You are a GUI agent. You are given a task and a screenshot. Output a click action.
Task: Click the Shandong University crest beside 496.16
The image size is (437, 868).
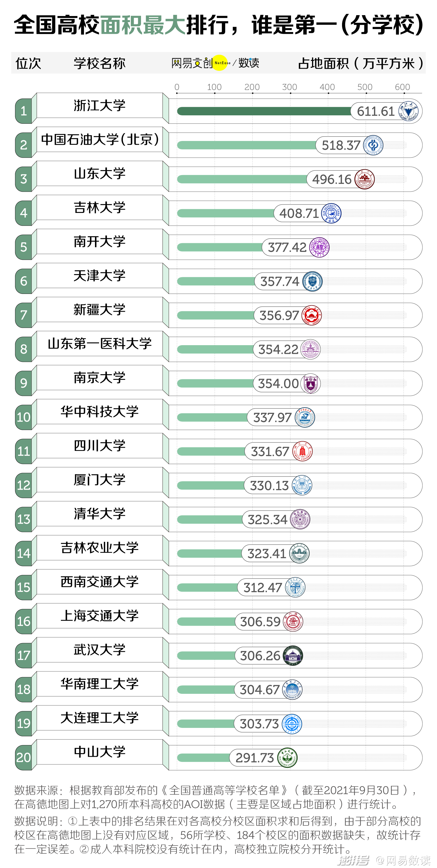(364, 179)
